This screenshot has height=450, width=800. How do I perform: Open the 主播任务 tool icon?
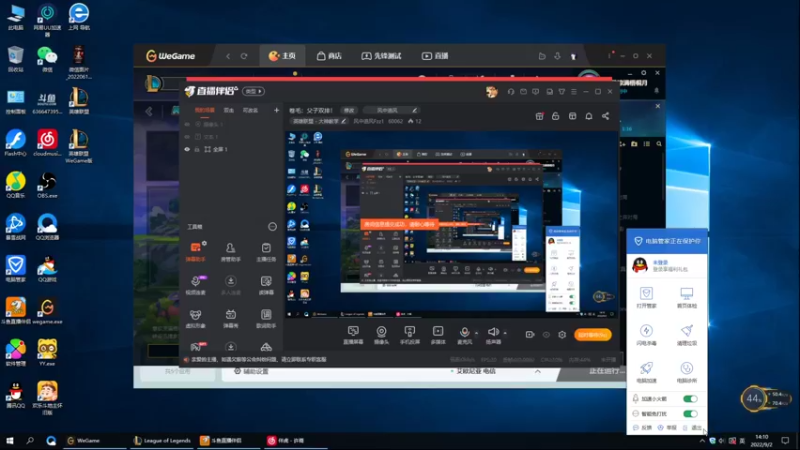click(x=266, y=252)
